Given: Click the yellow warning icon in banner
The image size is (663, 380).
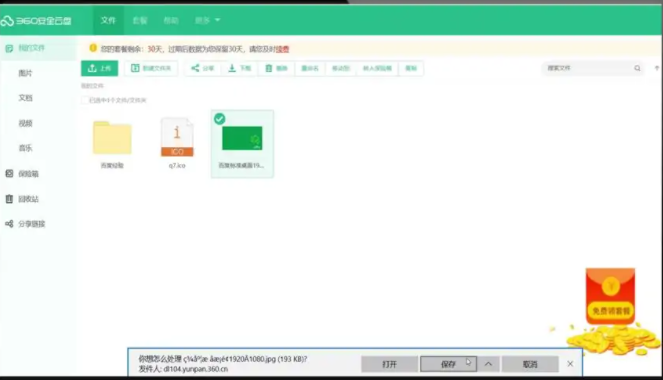Looking at the screenshot, I should coord(93,48).
